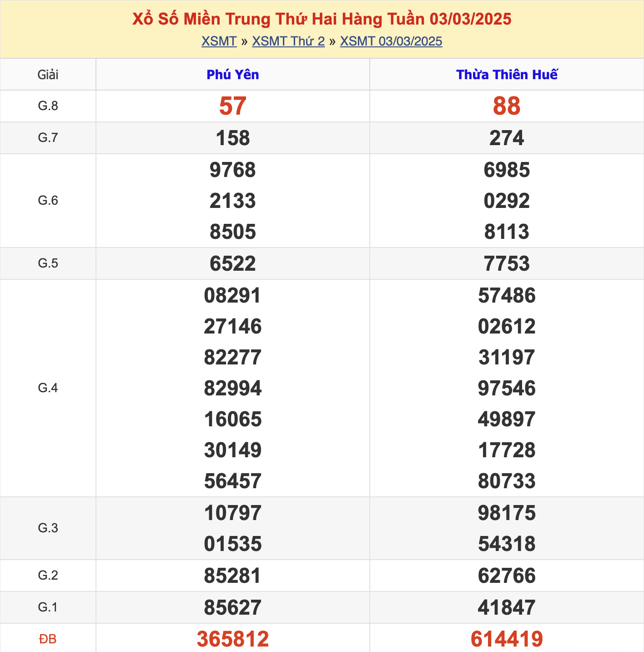644x652 pixels.
Task: Click G.4 number 16065
Action: coord(233,419)
